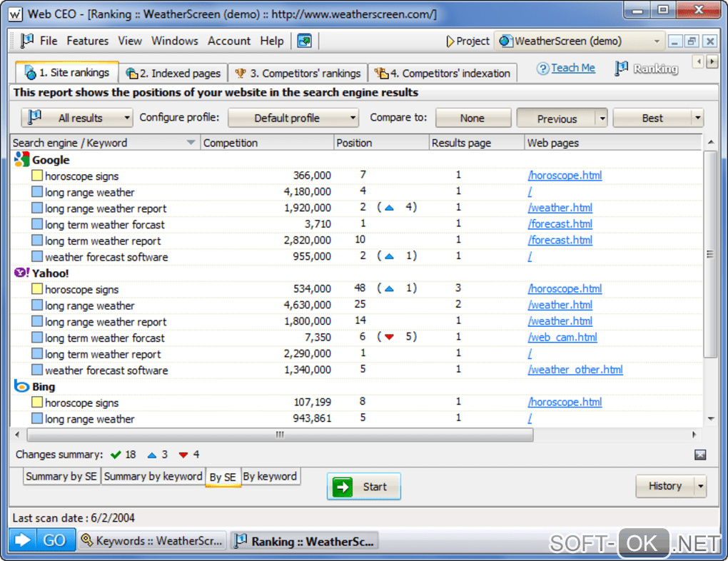
Task: Click the tab scroll left arrow
Action: [698, 61]
